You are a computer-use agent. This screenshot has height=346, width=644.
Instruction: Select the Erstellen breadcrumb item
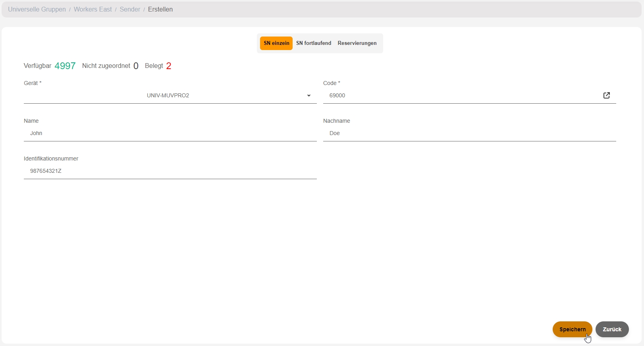pyautogui.click(x=160, y=10)
